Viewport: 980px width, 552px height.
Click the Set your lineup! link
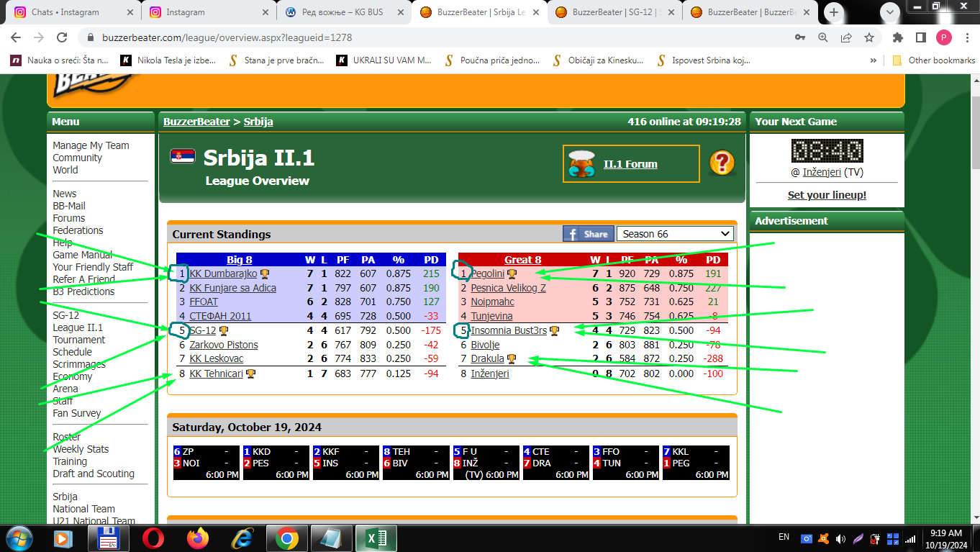pos(827,195)
